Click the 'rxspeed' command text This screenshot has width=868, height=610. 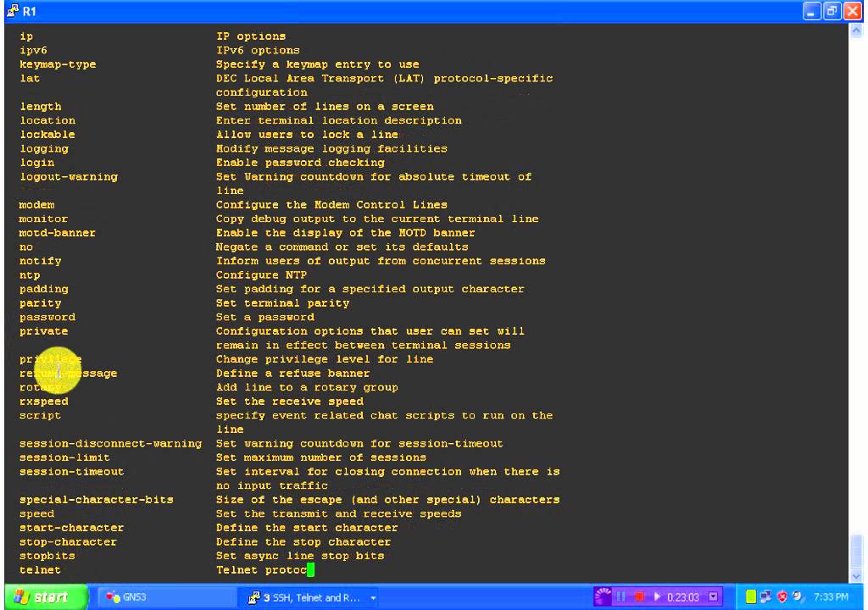pyautogui.click(x=44, y=402)
